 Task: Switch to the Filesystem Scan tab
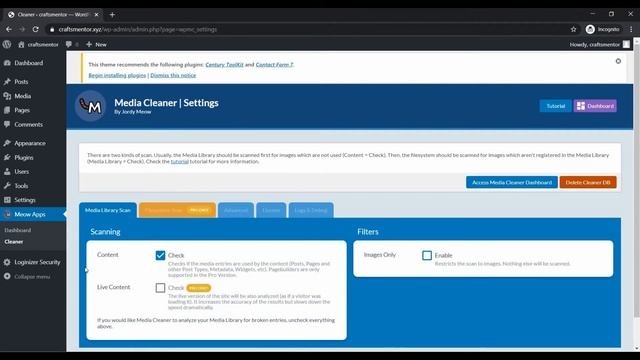(x=177, y=210)
